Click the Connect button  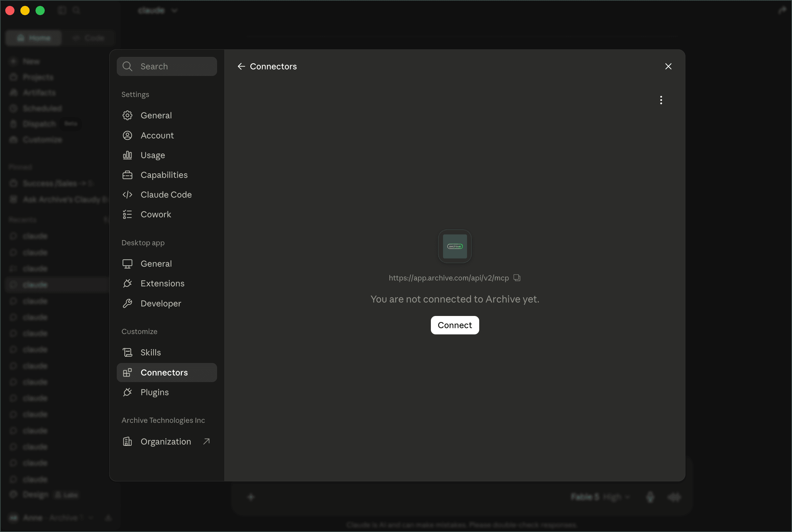[x=455, y=325]
